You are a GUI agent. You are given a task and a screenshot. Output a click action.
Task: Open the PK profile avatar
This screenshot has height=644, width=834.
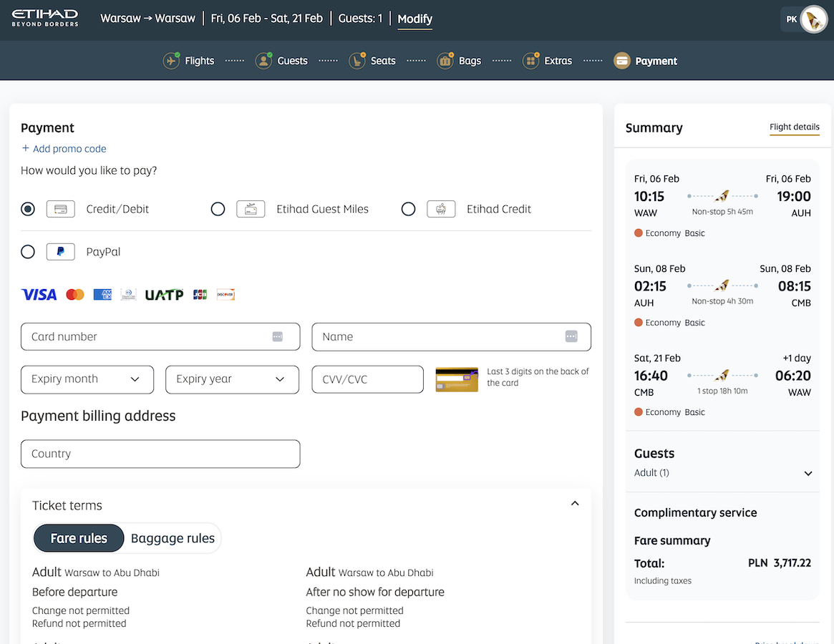pyautogui.click(x=814, y=19)
